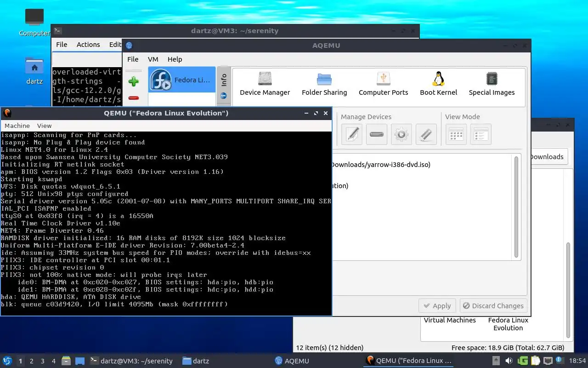
Task: Switch to AQEMU taskbar entry
Action: [x=292, y=361]
